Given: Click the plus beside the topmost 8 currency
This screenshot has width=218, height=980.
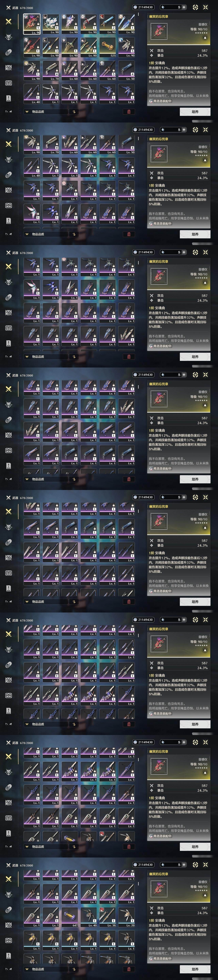Looking at the screenshot, I should [184, 7].
